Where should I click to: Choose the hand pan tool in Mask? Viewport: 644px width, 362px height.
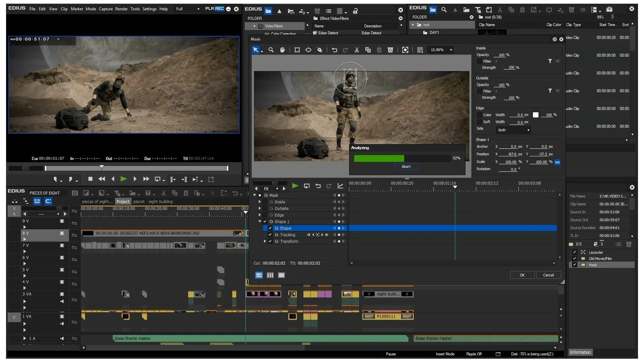282,50
